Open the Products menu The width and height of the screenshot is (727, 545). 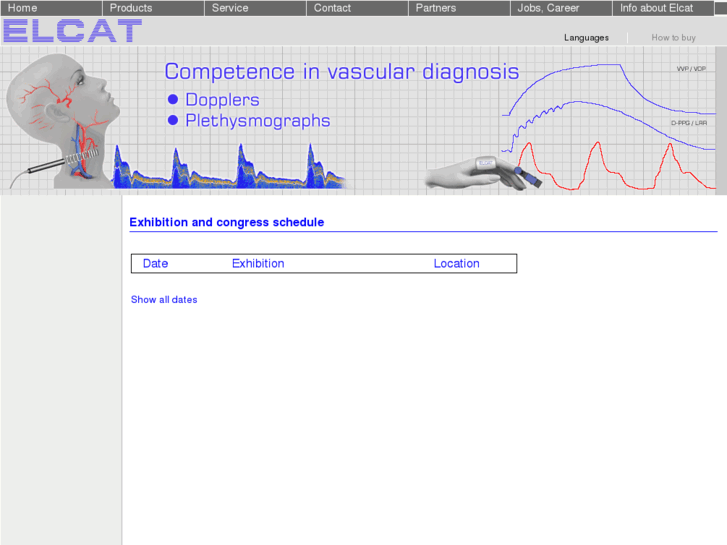click(x=153, y=8)
